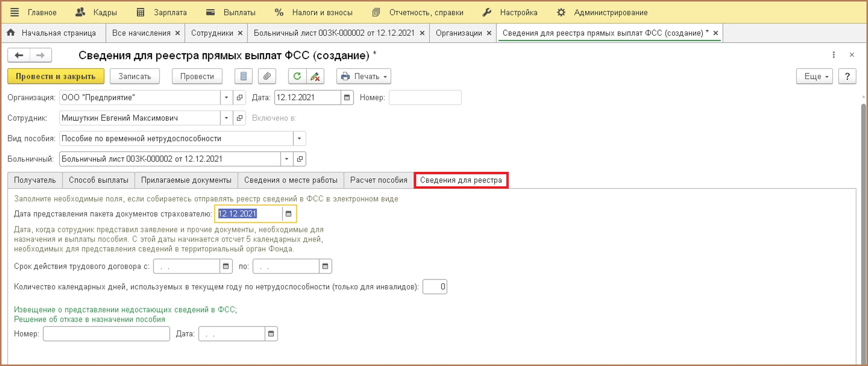Open the Еще menu

pyautogui.click(x=814, y=77)
